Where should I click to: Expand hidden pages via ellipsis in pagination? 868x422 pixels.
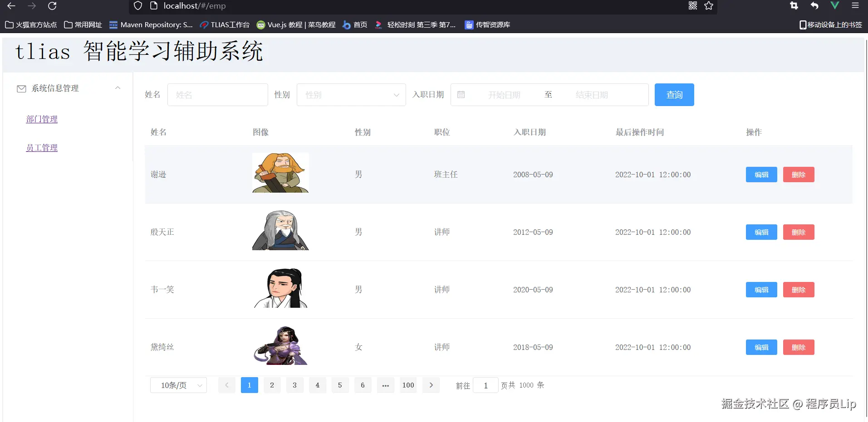tap(385, 385)
